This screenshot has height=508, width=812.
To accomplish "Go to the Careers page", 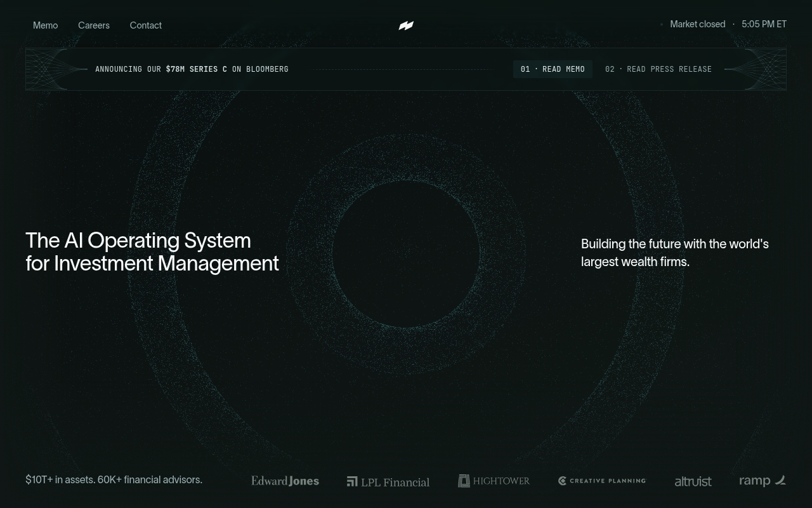I will click(x=94, y=25).
